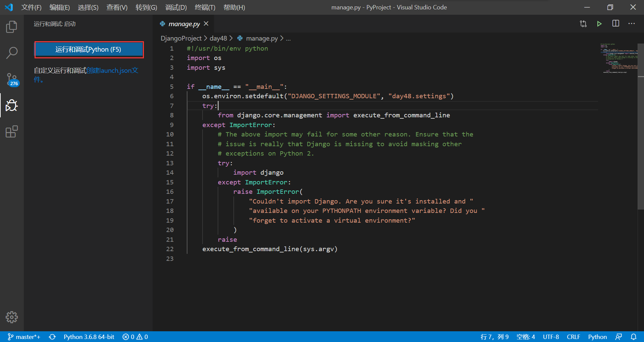Click the Open Changes icon in title bar
Screen dimensions: 644x342
583,23
